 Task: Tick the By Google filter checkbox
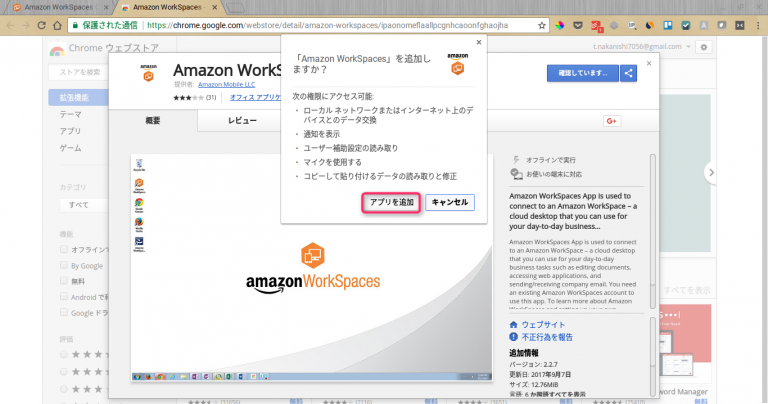coord(64,265)
